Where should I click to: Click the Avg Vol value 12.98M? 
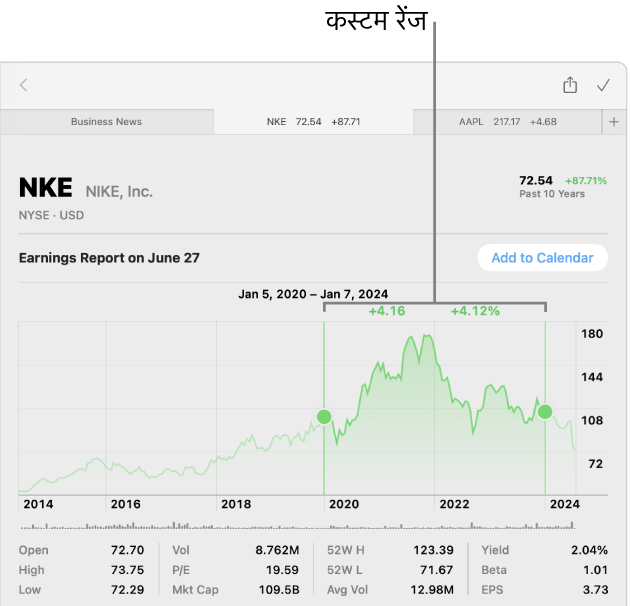click(x=432, y=590)
